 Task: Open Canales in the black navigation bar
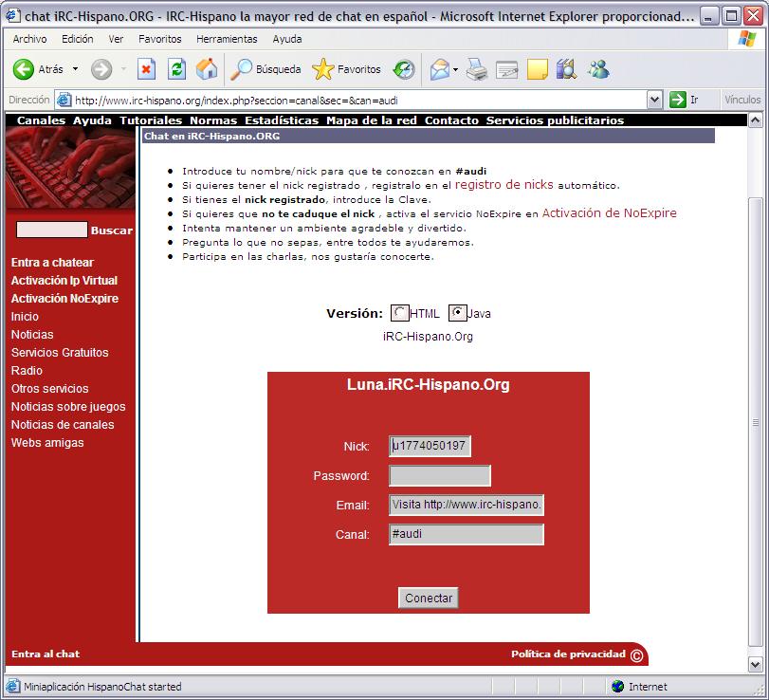pos(41,120)
